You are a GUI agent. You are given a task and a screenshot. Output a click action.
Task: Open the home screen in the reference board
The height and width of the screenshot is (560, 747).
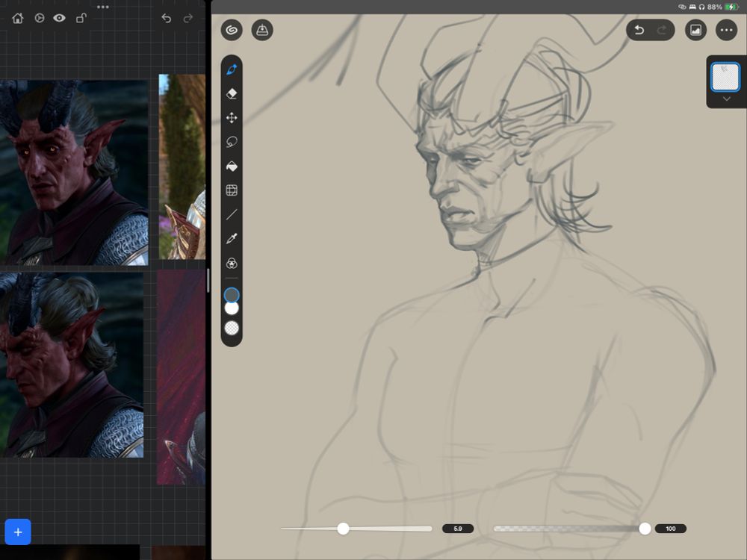click(x=18, y=18)
